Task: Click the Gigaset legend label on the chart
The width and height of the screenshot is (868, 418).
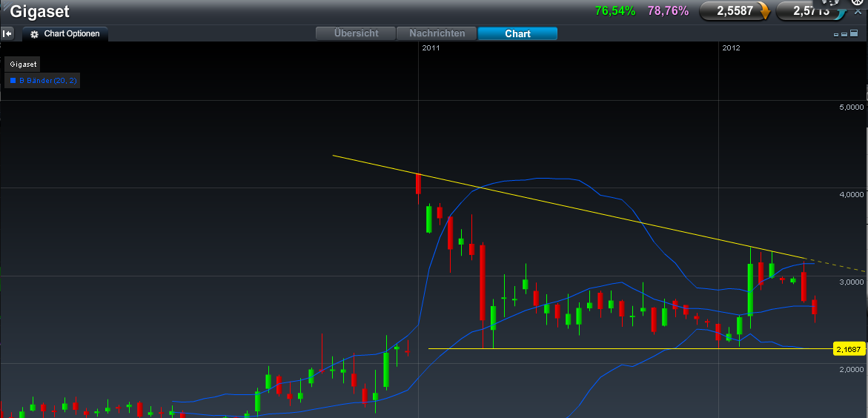Action: point(23,64)
